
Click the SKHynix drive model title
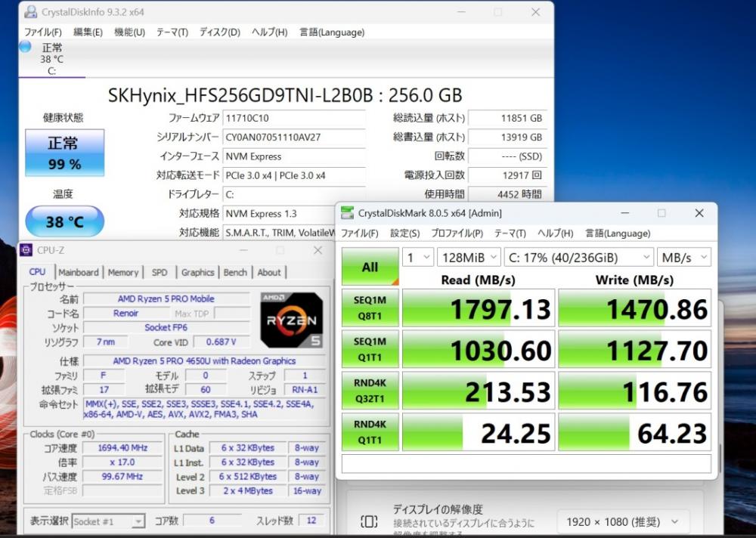tap(285, 95)
